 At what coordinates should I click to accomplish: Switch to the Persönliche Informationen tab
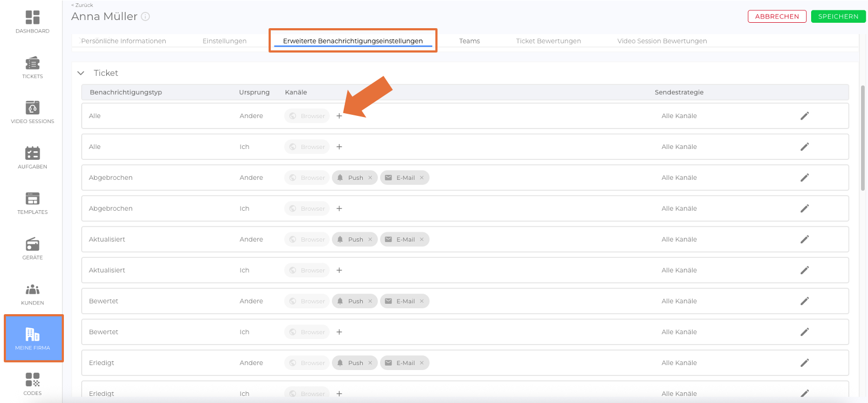(123, 41)
